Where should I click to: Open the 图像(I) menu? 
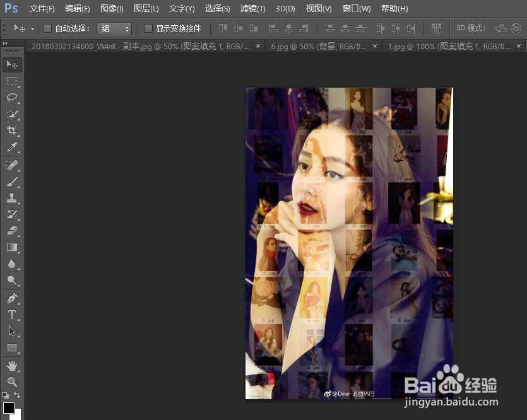point(112,8)
